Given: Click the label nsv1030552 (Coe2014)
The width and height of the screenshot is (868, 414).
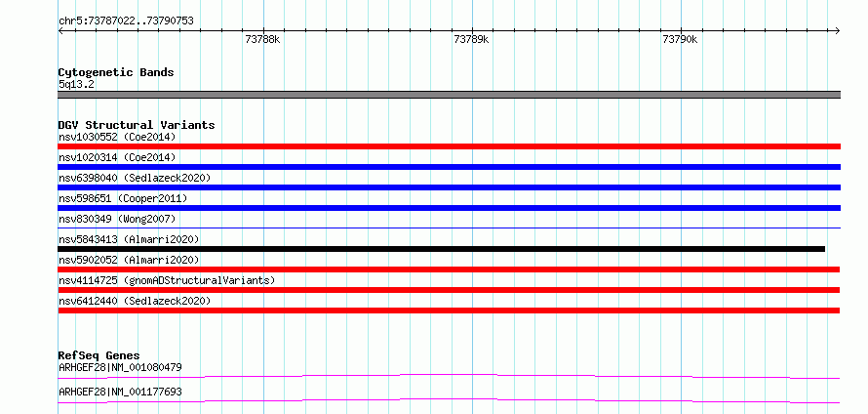Looking at the screenshot, I should point(117,137).
